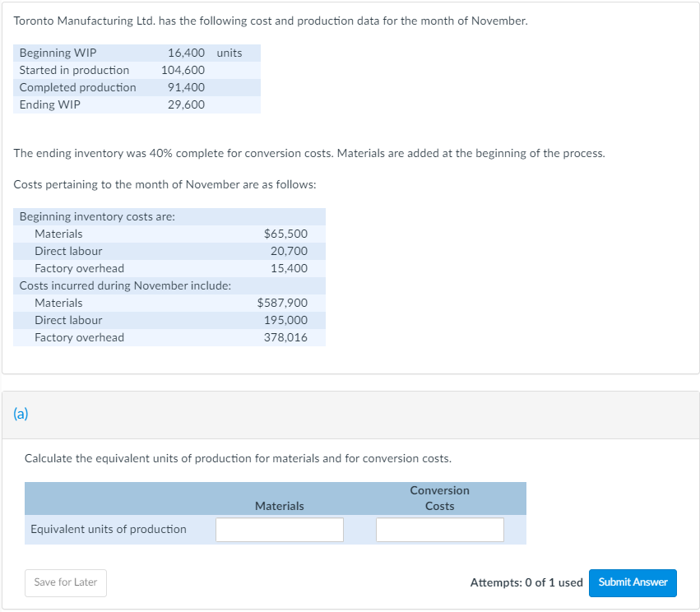The width and height of the screenshot is (700, 612).
Task: Click the 'Equivalent units of production' row label
Action: (109, 530)
